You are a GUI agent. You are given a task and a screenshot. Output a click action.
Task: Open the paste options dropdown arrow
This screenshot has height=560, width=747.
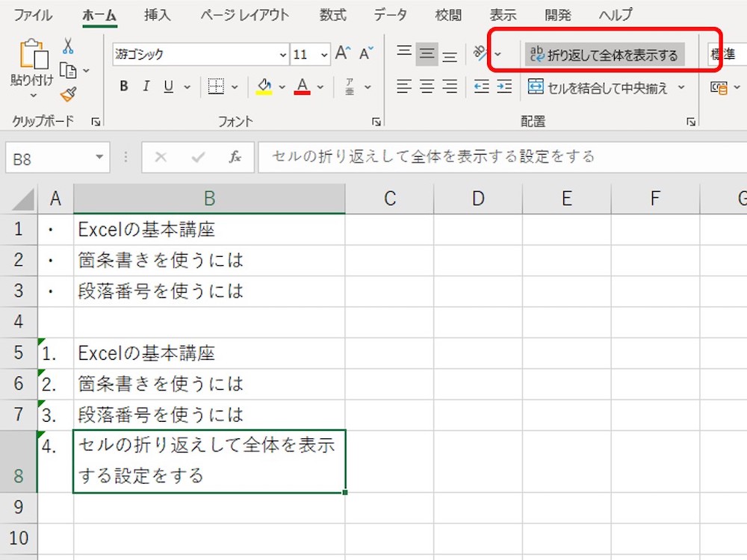point(34,96)
